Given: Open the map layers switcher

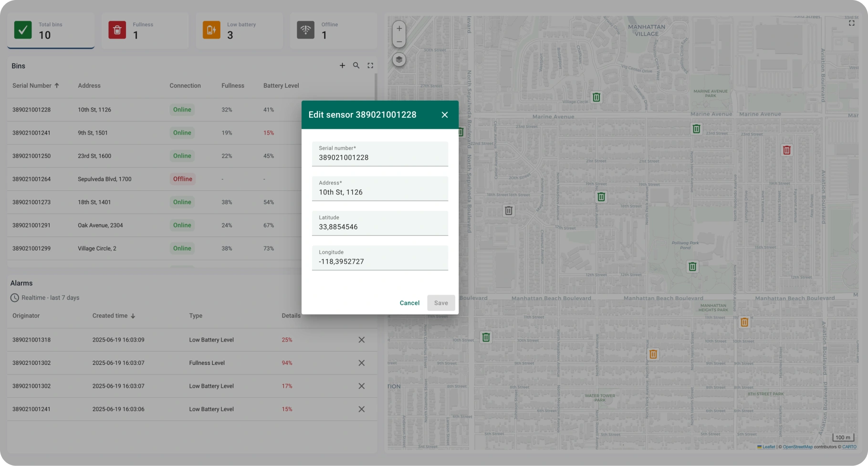Looking at the screenshot, I should [398, 60].
